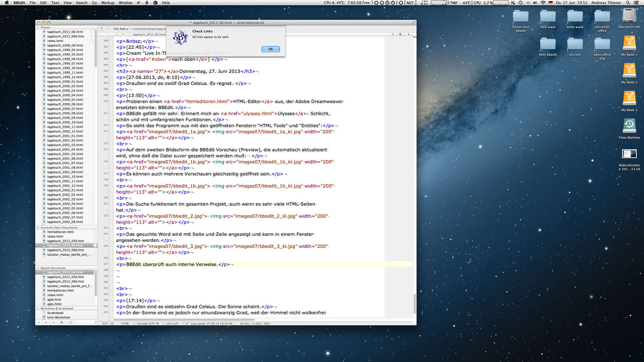Click OK in the Check Links dialog
644x362 pixels.
coord(270,49)
